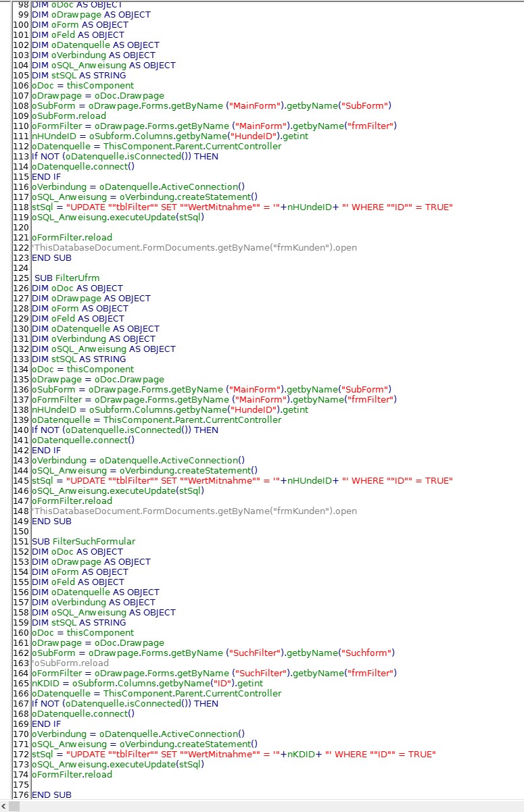This screenshot has width=524, height=812.
Task: Click line 106 oDoc = thisComponent
Action: [82, 86]
